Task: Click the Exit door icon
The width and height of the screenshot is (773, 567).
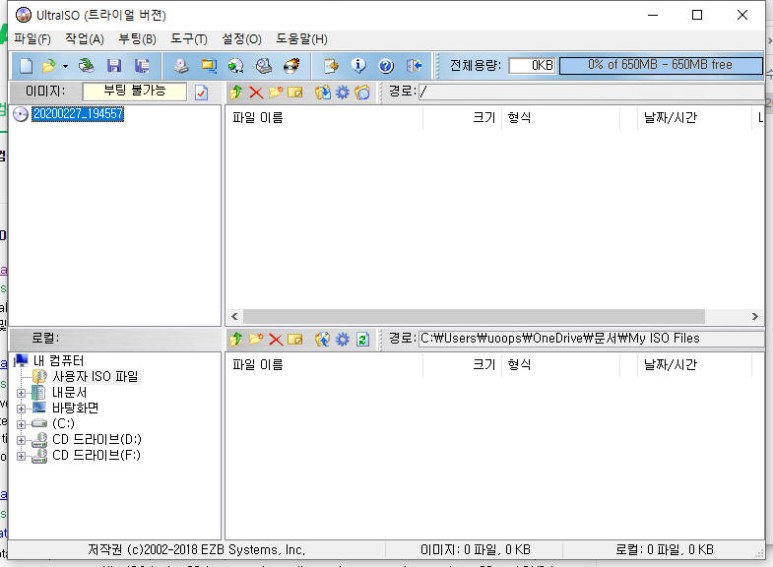Action: [414, 66]
